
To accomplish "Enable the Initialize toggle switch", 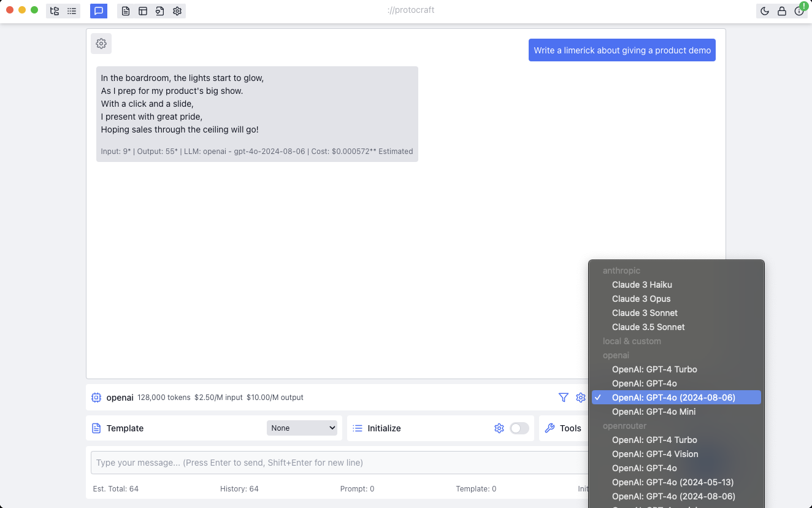I will point(519,428).
